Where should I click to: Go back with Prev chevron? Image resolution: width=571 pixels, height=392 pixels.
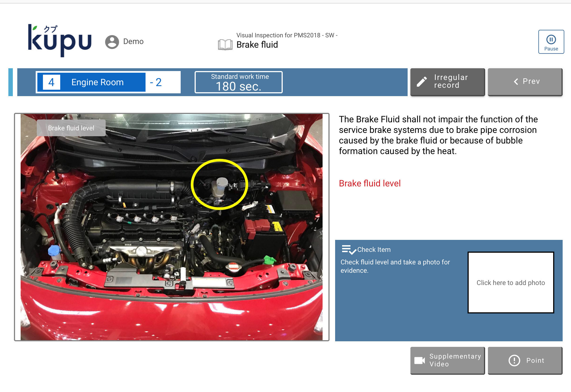point(516,82)
